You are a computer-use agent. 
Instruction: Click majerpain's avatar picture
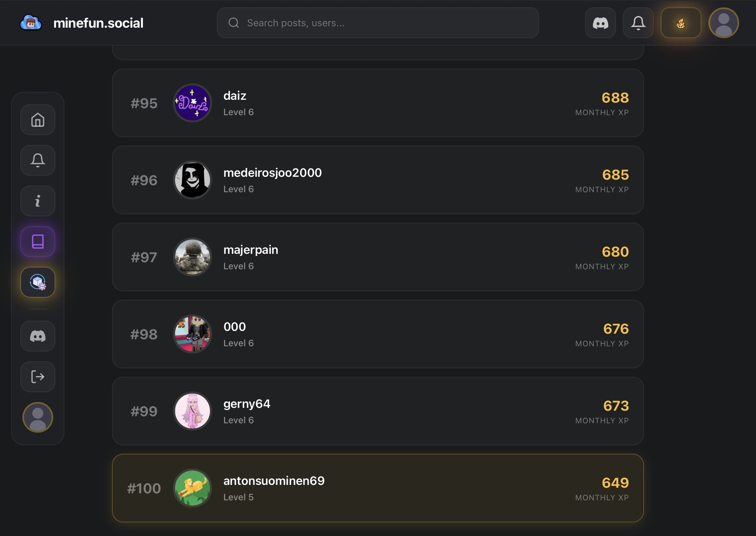(x=192, y=257)
